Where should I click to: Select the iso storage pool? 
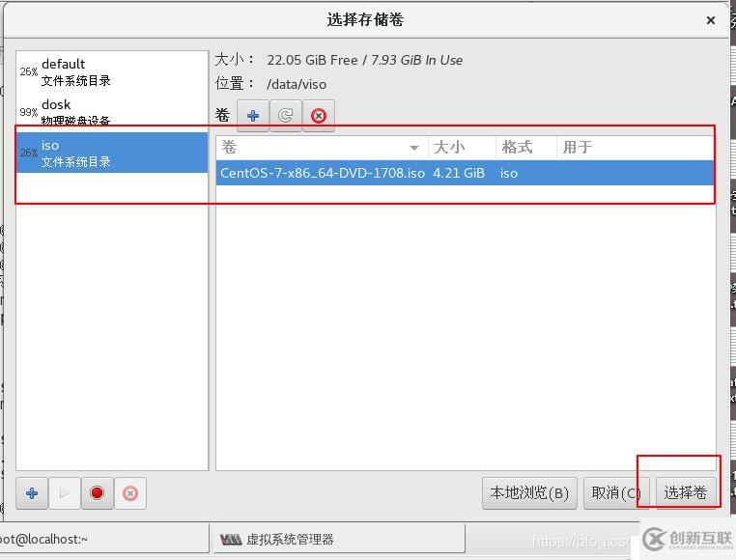click(112, 153)
